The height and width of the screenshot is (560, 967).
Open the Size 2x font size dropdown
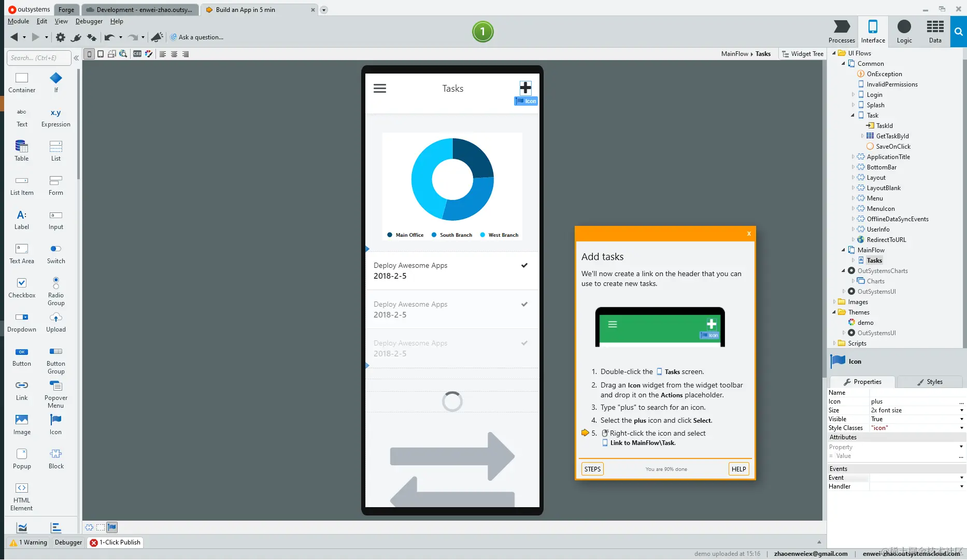(962, 410)
